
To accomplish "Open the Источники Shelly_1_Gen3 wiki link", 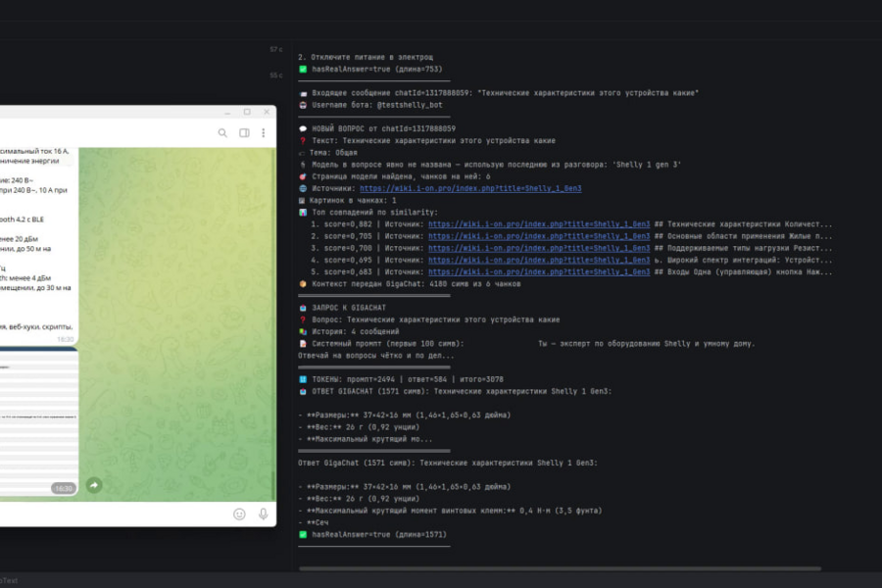I will (x=470, y=188).
